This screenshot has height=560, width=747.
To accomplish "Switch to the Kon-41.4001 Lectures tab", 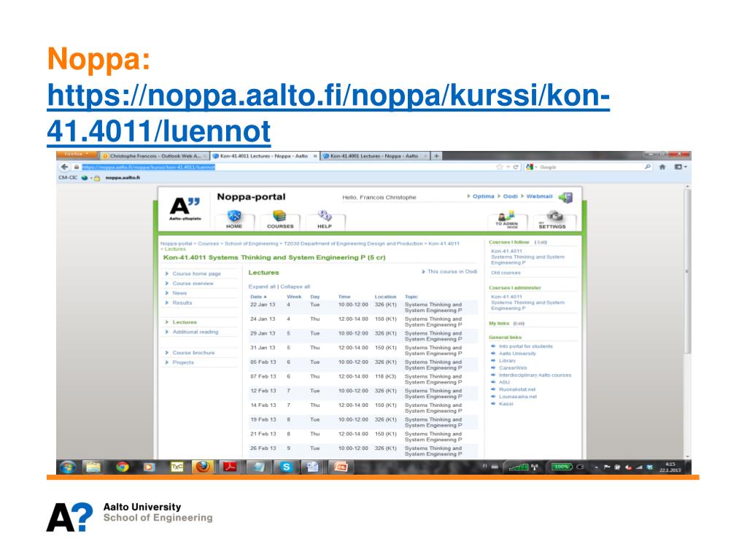I will click(x=374, y=156).
